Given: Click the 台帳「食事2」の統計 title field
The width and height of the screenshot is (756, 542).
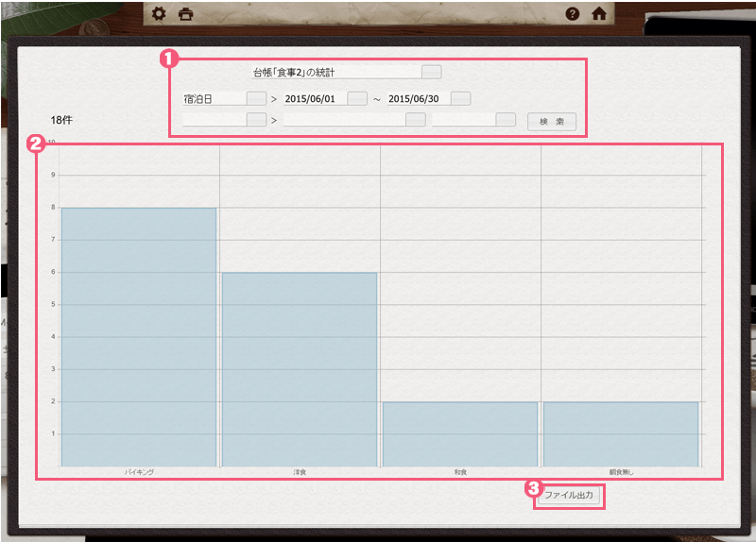Looking at the screenshot, I should tap(335, 72).
